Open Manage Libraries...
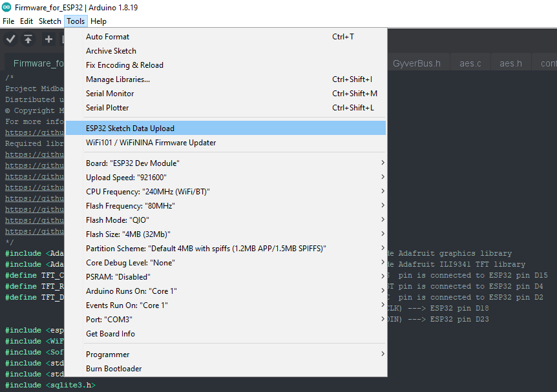 point(226,79)
